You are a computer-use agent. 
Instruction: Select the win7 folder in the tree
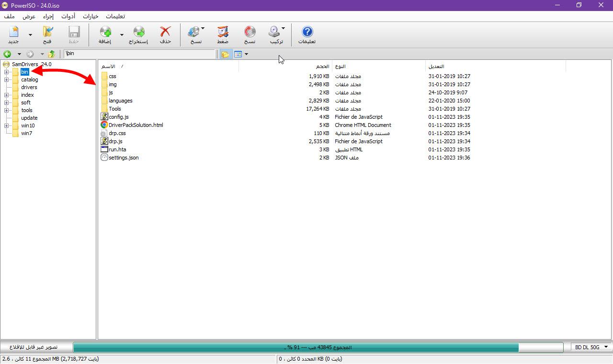pos(26,133)
